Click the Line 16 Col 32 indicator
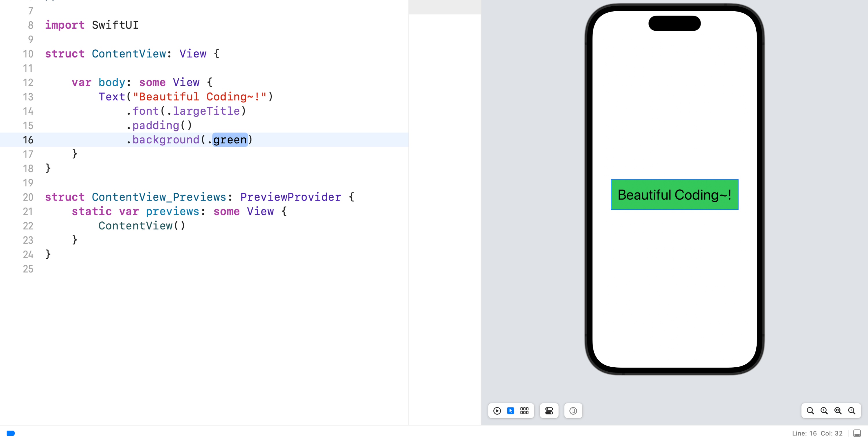Viewport: 868px width, 441px height. click(x=817, y=433)
